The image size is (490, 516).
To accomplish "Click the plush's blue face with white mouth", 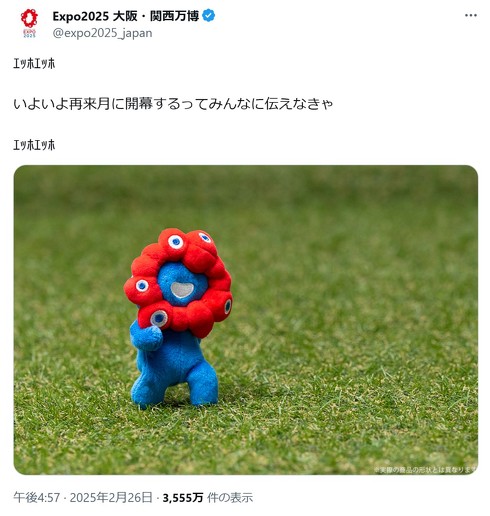I will [x=182, y=284].
